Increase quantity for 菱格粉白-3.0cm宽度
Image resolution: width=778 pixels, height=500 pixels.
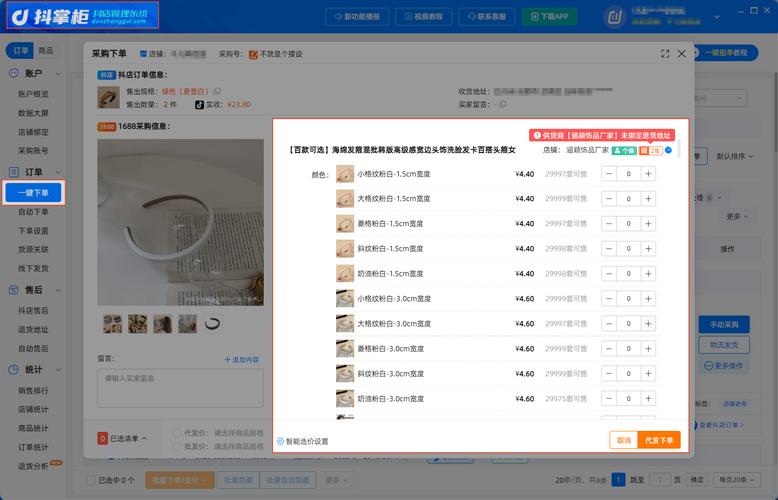click(648, 349)
